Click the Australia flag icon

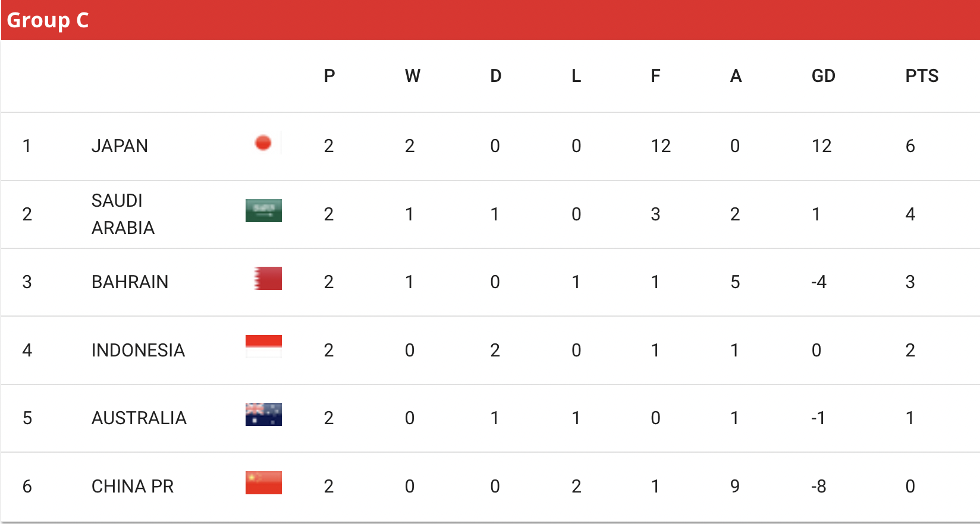(263, 415)
